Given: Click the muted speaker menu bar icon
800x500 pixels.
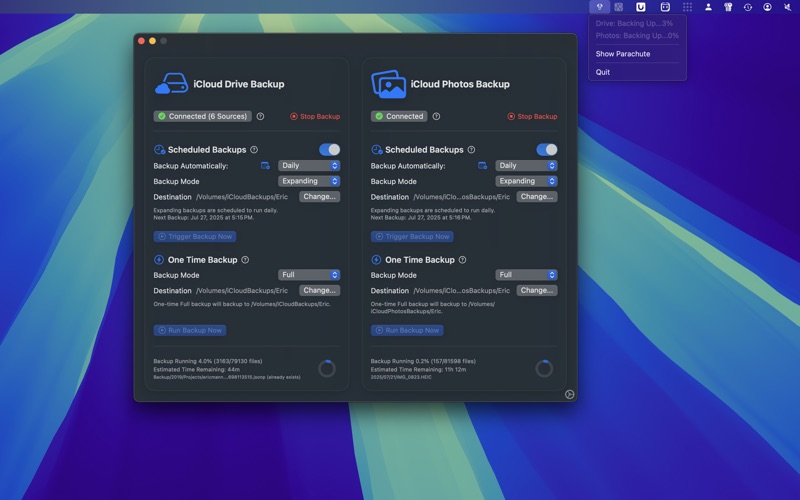Looking at the screenshot, I should point(787,7).
